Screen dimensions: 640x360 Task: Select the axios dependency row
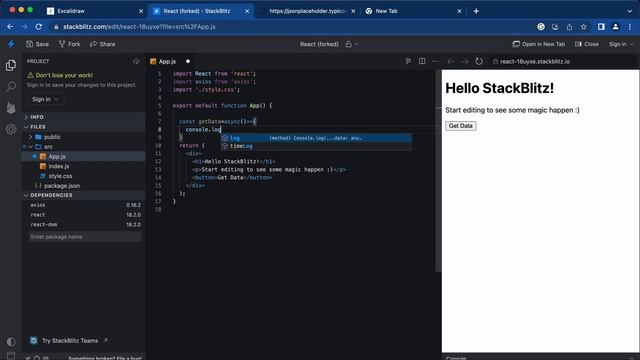pos(85,205)
